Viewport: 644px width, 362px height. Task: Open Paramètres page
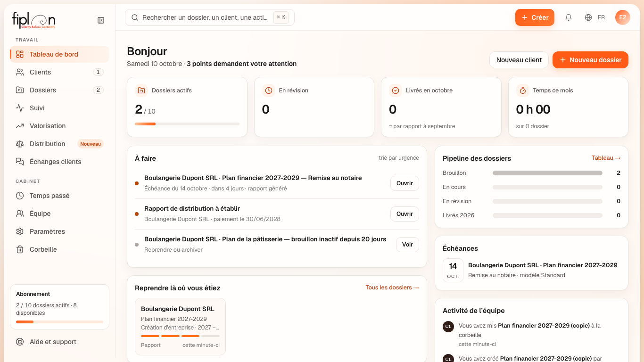point(59,231)
